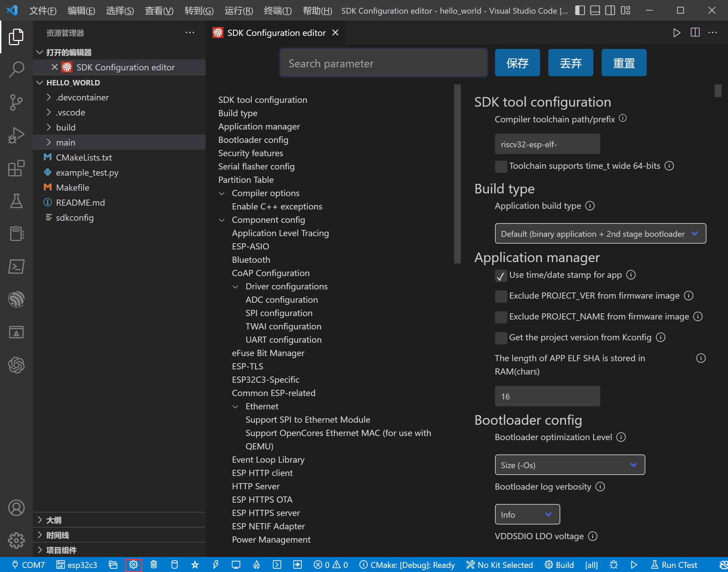Open SDK Configuration gear in status bar
Image resolution: width=728 pixels, height=572 pixels.
tap(133, 565)
